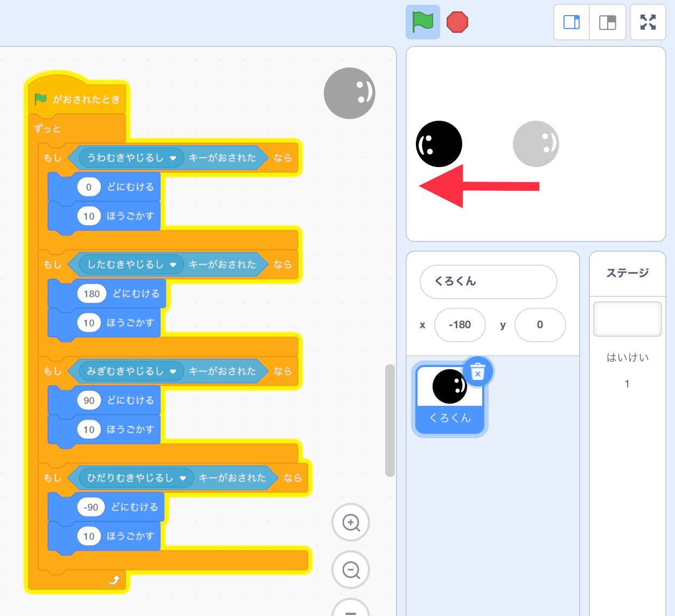Viewport: 675px width, 616px height.
Task: Delete the くろくん sprite with the trash icon
Action: pyautogui.click(x=478, y=372)
